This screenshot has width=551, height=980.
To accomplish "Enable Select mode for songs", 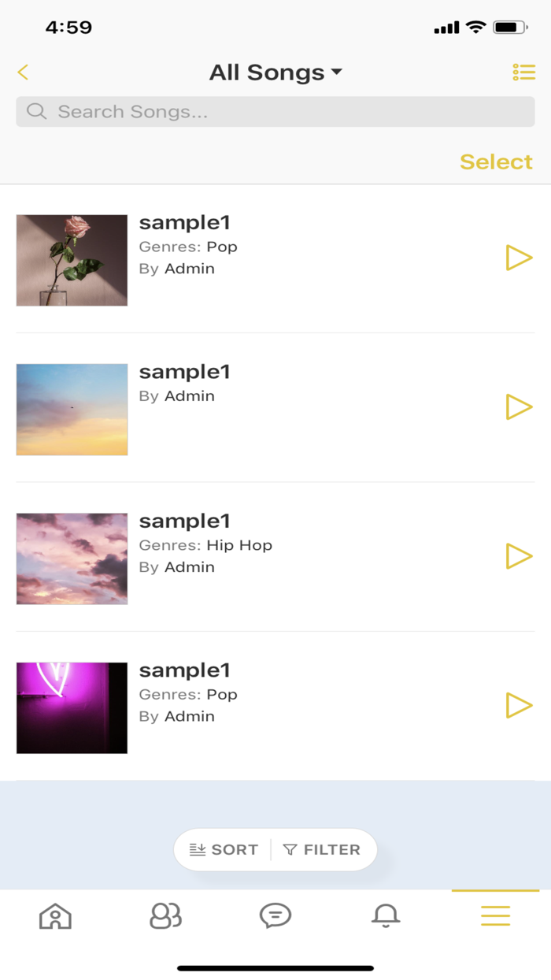I will point(496,161).
